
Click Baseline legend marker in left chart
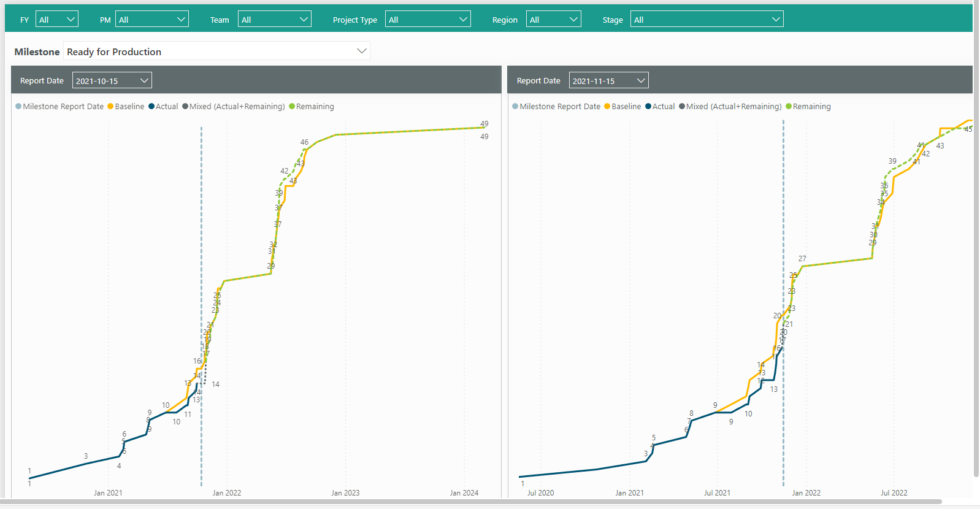(x=111, y=107)
